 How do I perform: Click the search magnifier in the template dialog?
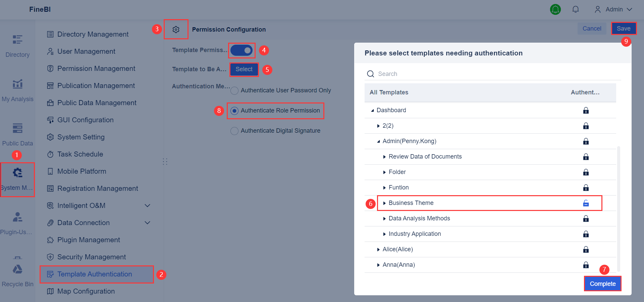click(370, 74)
